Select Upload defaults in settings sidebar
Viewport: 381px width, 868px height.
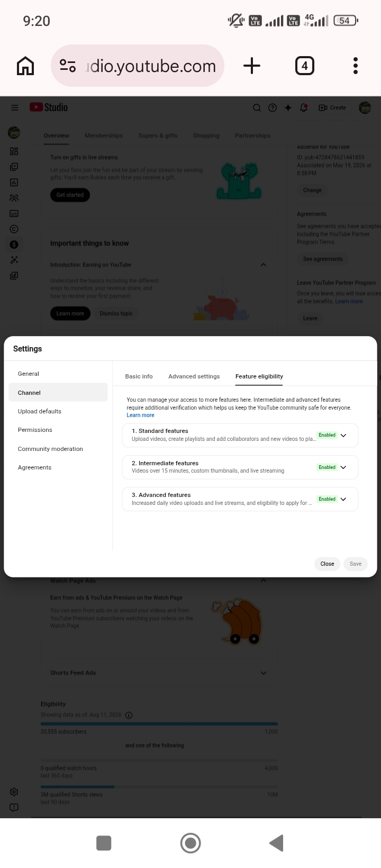40,411
